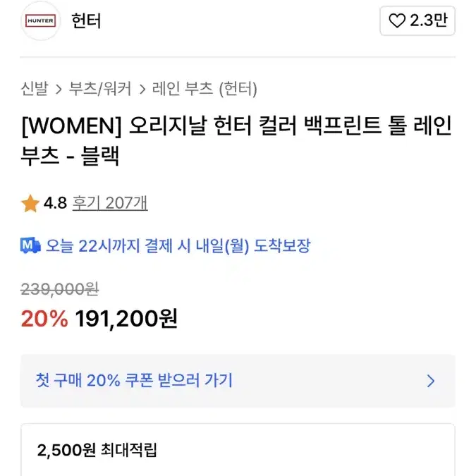This screenshot has height=476, width=476.
Task: Select 레인 부츠 (헌터) breadcrumb
Action: click(205, 89)
